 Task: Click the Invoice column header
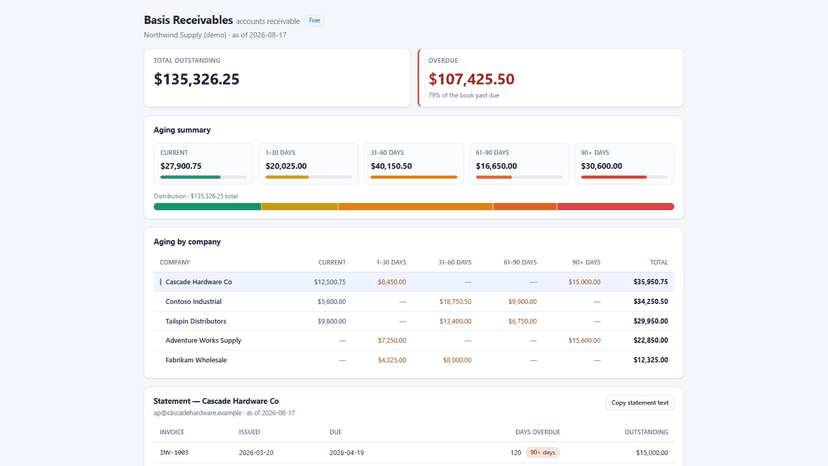[172, 432]
